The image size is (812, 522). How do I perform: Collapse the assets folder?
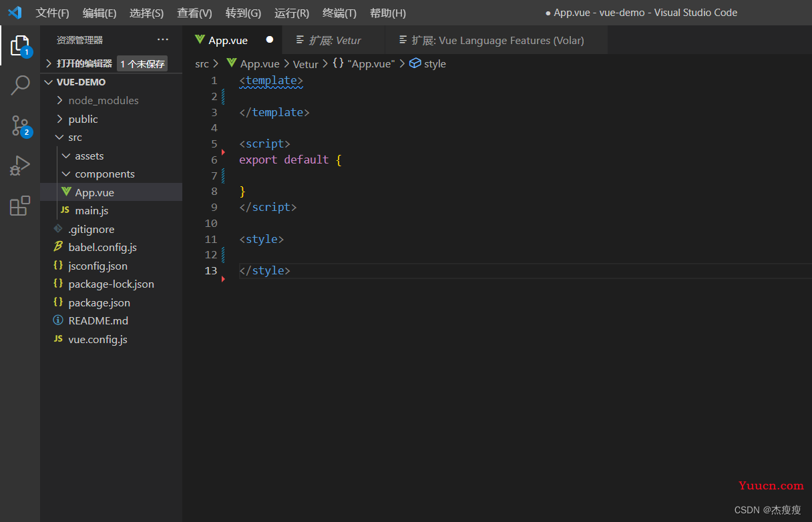pos(111,156)
